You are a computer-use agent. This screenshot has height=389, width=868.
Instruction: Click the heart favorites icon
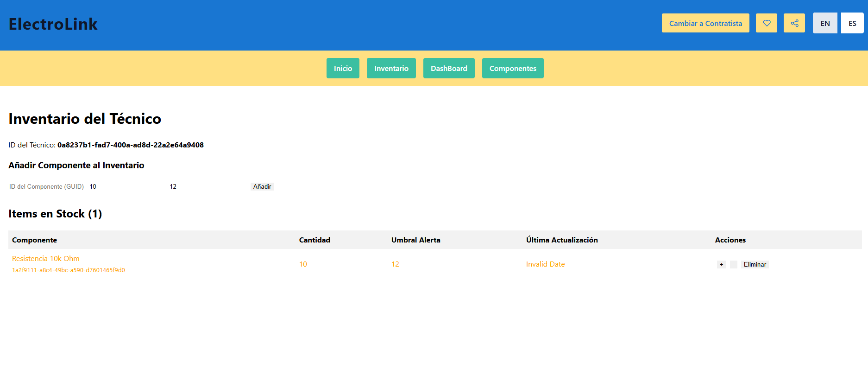click(x=767, y=23)
